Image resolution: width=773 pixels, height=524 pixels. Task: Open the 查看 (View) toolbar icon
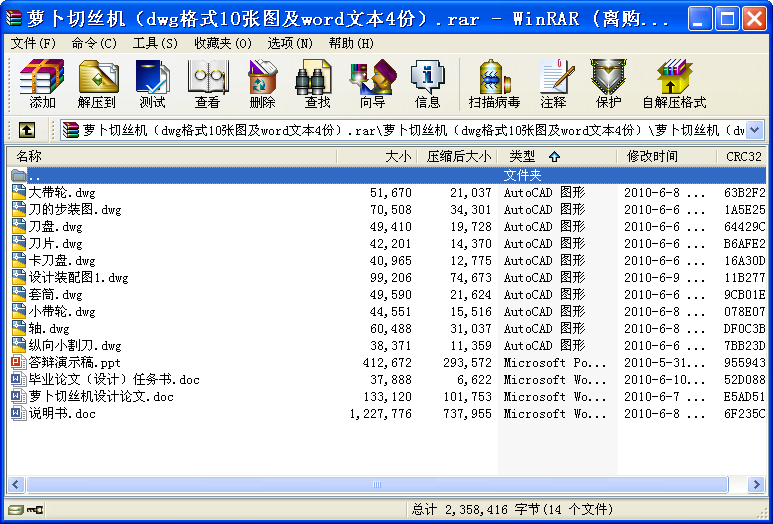click(x=208, y=84)
